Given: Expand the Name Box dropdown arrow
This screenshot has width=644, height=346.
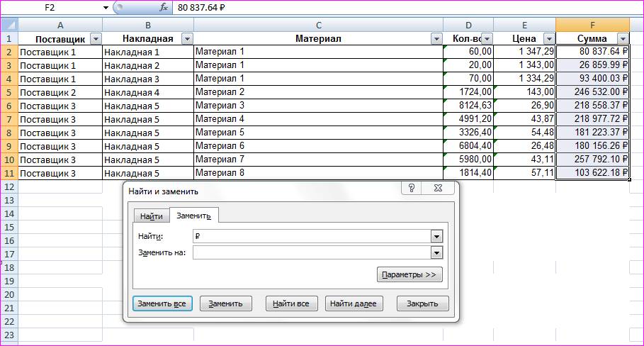Looking at the screenshot, I should click(x=106, y=7).
